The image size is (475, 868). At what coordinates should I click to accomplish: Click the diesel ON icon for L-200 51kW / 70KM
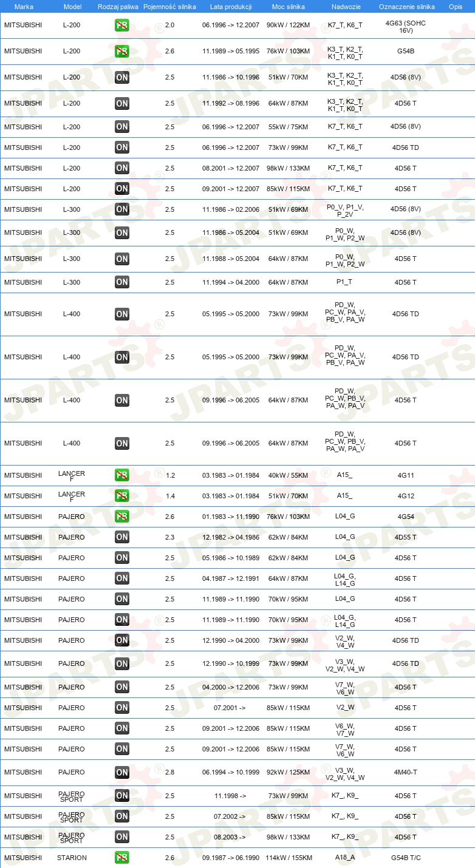point(122,77)
